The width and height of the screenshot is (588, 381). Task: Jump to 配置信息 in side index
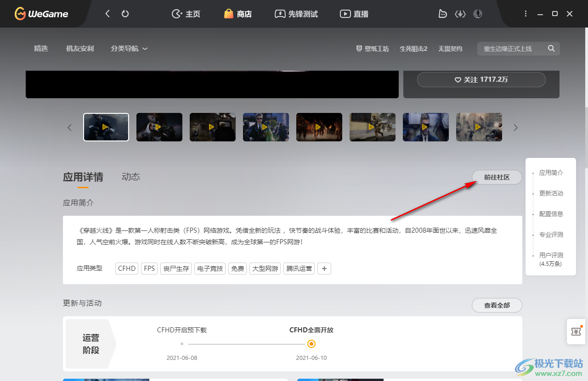point(551,214)
